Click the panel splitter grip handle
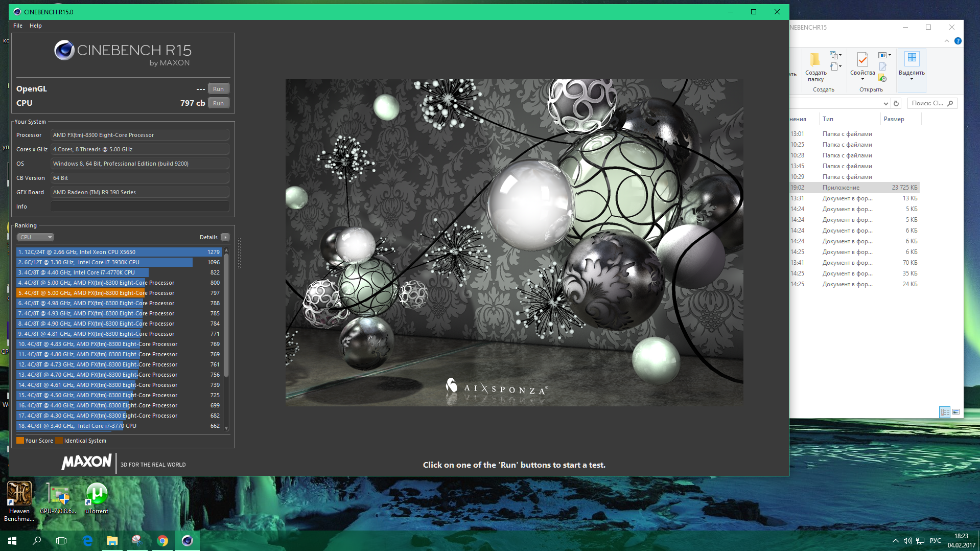Screen dimensions: 980x551 coord(239,253)
